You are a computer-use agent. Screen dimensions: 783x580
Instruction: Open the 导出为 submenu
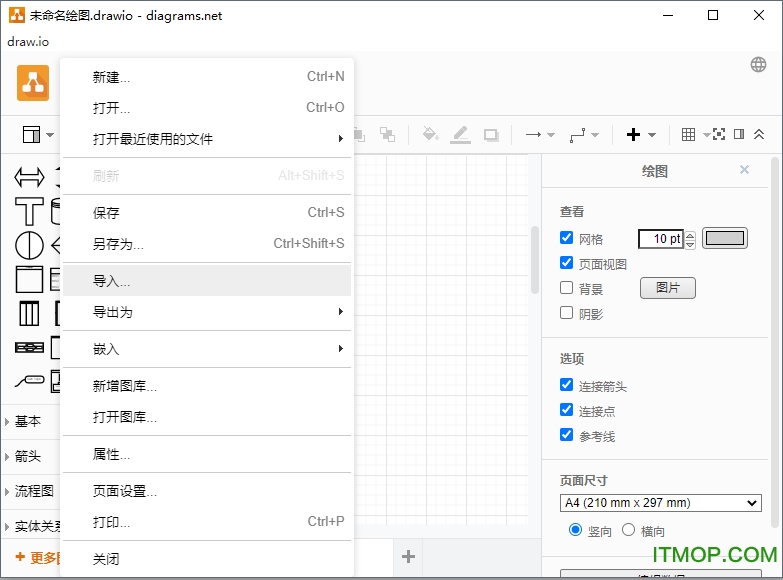[207, 312]
